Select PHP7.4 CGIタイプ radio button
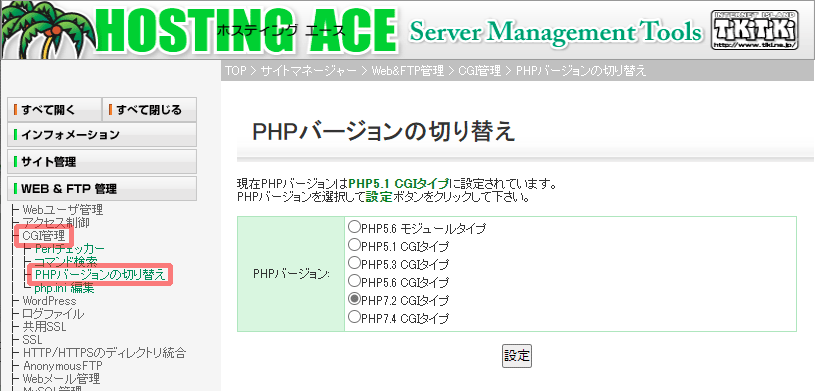The image size is (815, 391). pos(354,317)
